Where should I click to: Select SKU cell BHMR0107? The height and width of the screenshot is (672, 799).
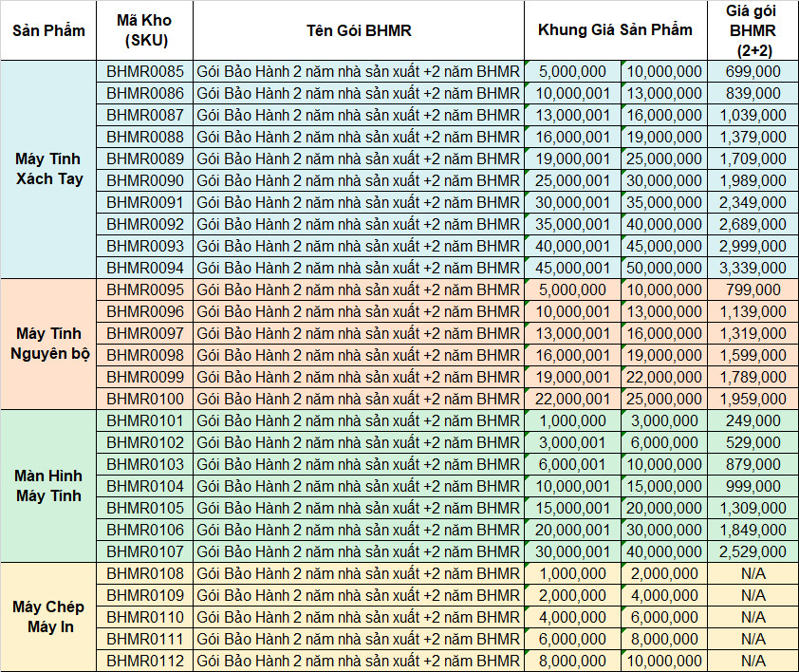coord(145,551)
